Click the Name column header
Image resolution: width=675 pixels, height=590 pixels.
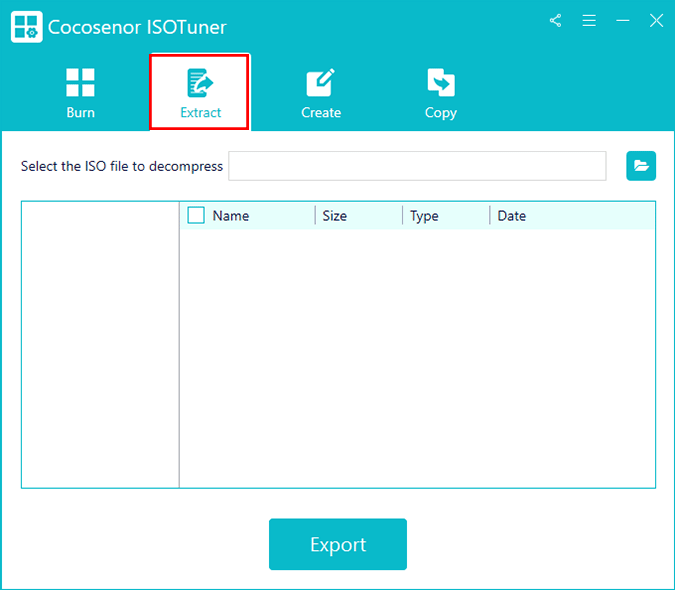coord(231,216)
